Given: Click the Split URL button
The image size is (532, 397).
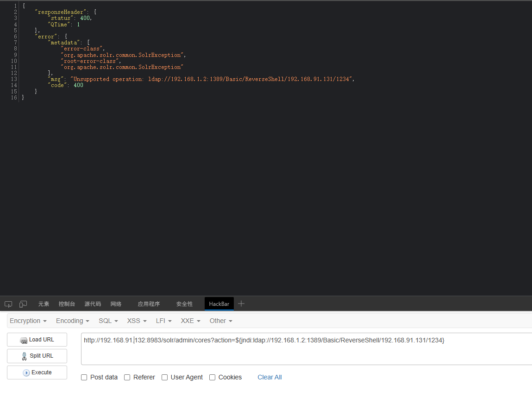Looking at the screenshot, I should [37, 356].
